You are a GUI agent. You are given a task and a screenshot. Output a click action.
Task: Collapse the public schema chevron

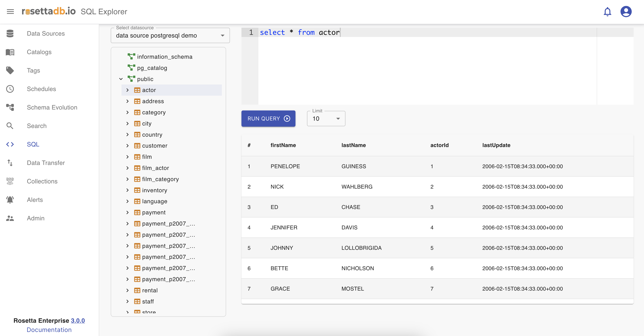tap(121, 79)
